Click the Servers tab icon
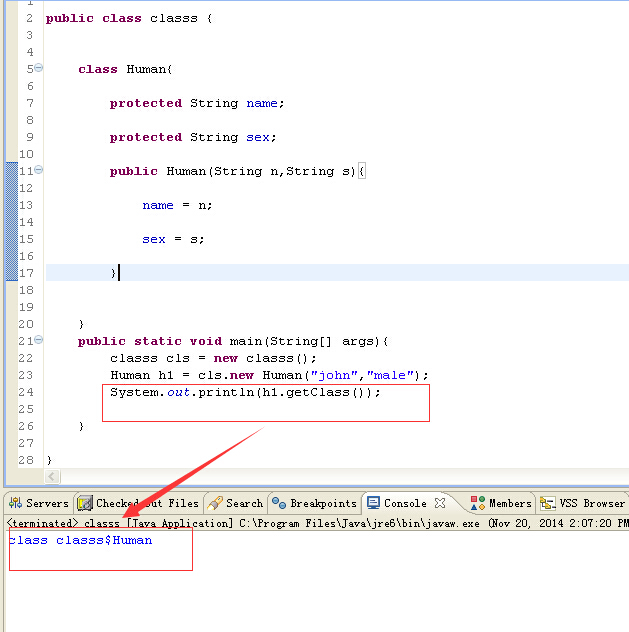Image resolution: width=629 pixels, height=632 pixels. point(16,503)
